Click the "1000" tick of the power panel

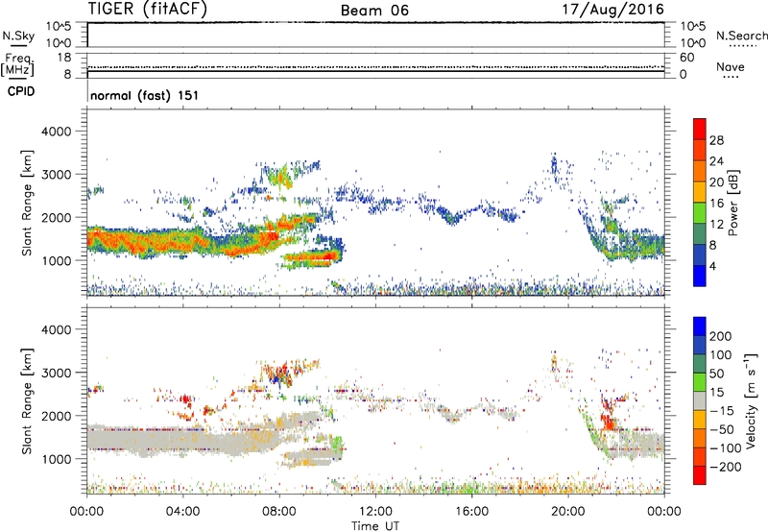[x=57, y=260]
